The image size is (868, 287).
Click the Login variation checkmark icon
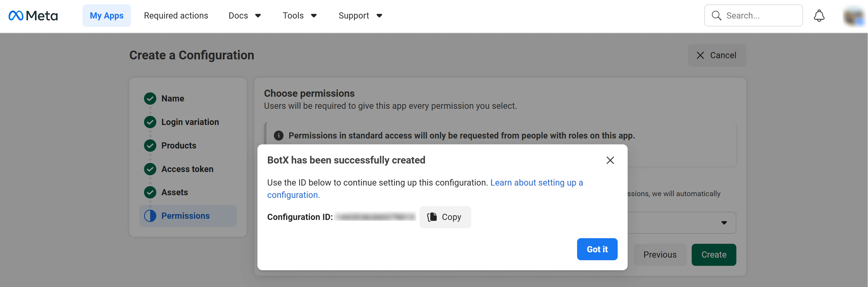150,122
